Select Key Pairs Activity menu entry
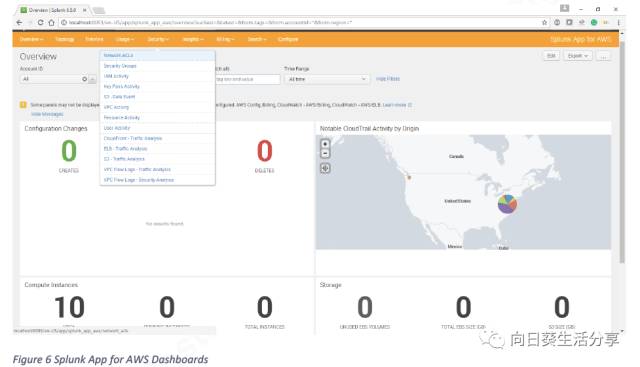This screenshot has width=640, height=367. pyautogui.click(x=158, y=87)
